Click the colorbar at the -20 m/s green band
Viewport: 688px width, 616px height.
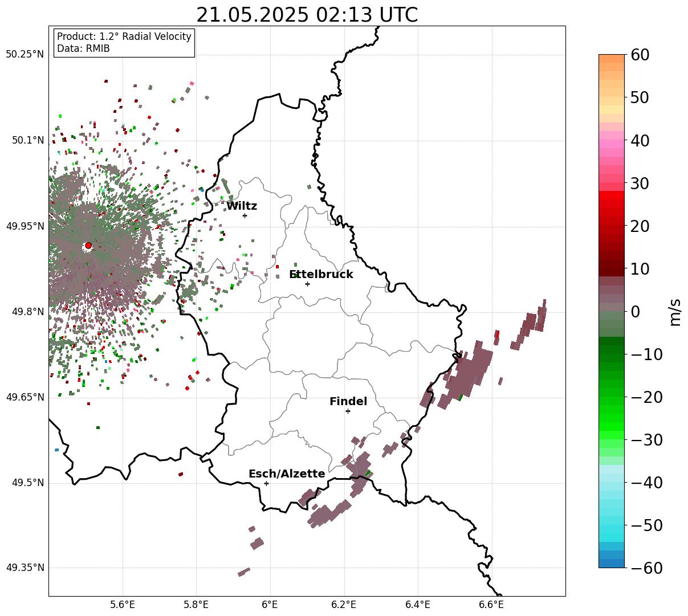[612, 397]
